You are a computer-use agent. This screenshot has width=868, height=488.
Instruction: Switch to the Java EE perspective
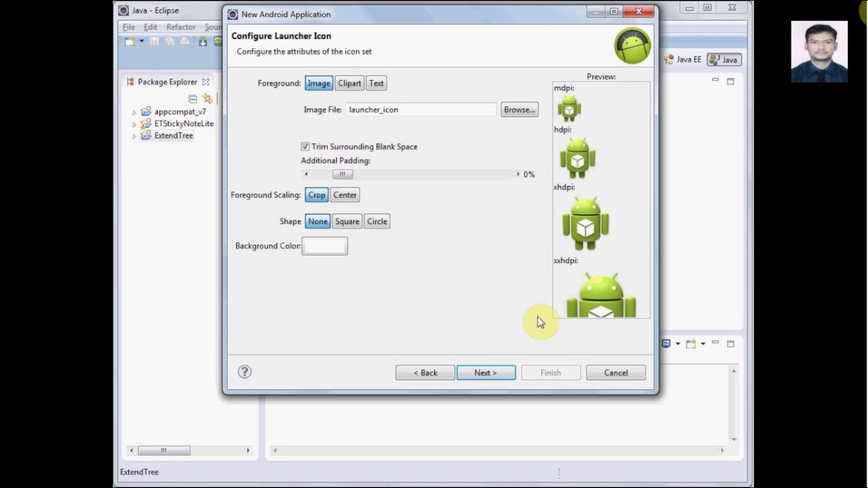(x=683, y=60)
